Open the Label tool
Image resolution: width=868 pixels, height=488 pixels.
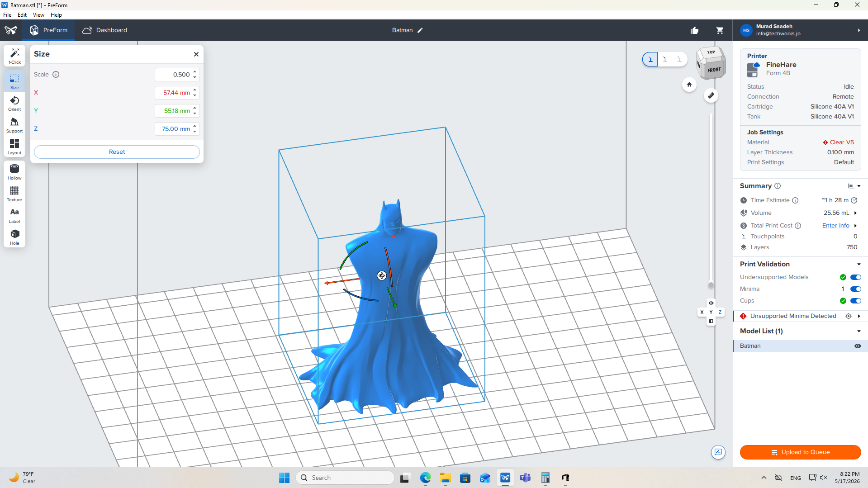point(14,215)
